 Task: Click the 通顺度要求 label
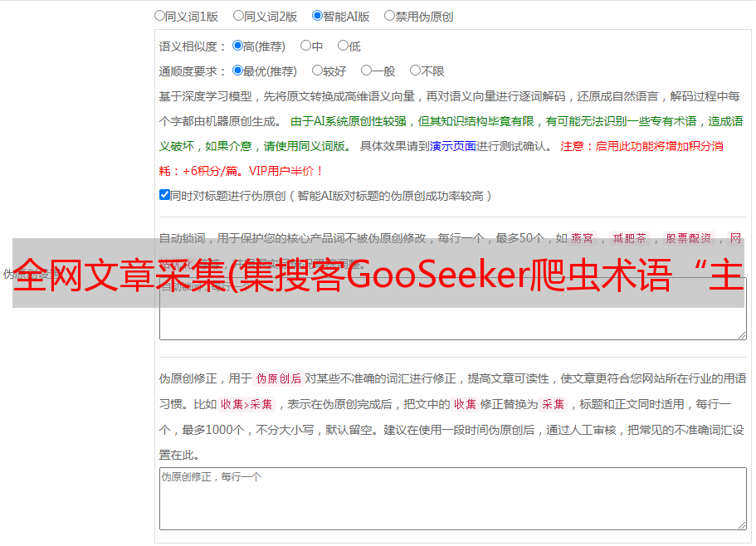(x=193, y=71)
